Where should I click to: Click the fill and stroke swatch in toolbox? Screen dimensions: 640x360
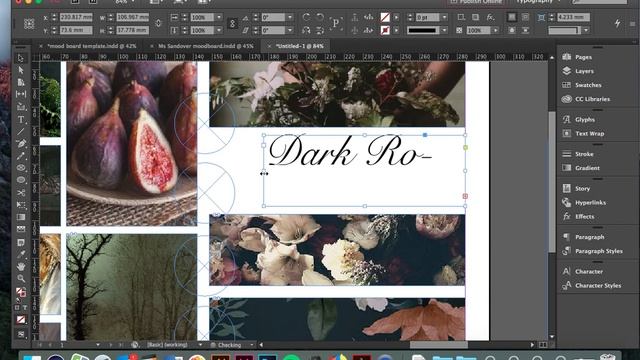click(21, 292)
